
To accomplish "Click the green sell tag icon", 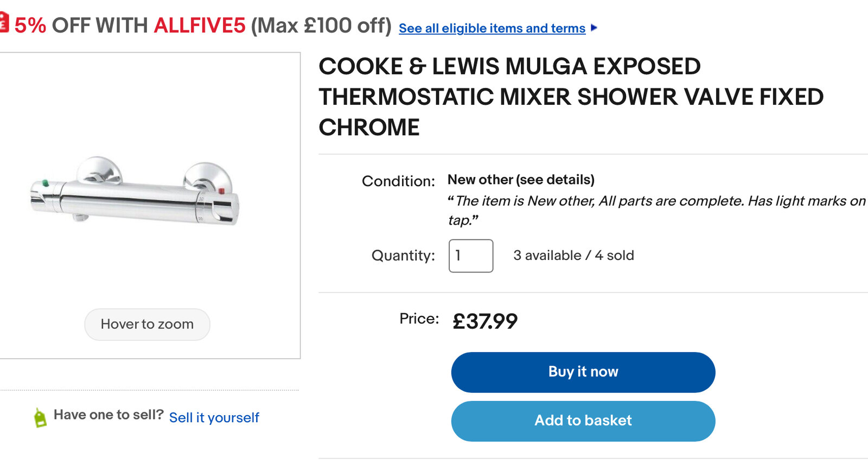I will coord(40,417).
